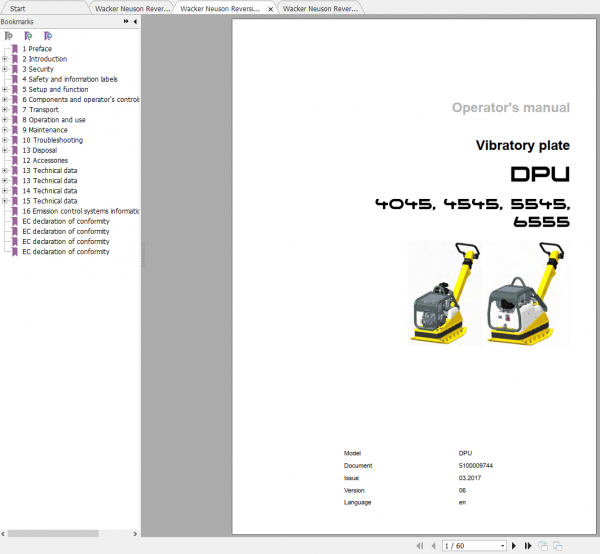Open the 10 Troubleshooting bookmark label
Image resolution: width=600 pixels, height=554 pixels.
pyautogui.click(x=52, y=140)
